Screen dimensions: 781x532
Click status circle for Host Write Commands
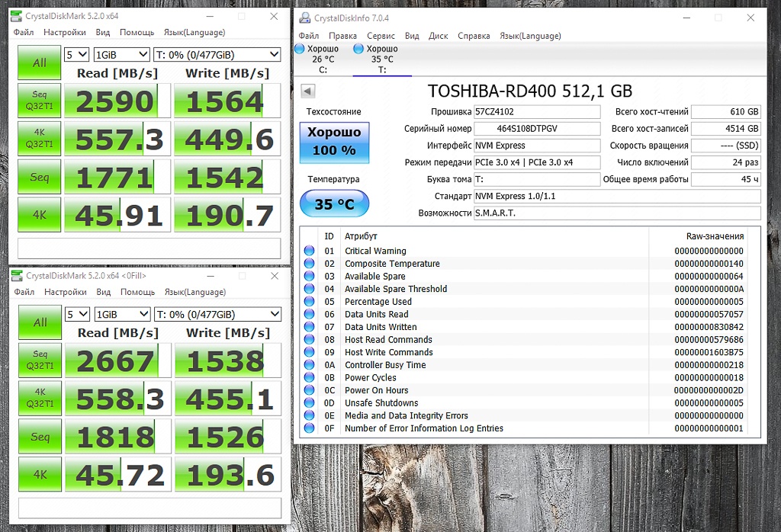pos(310,352)
